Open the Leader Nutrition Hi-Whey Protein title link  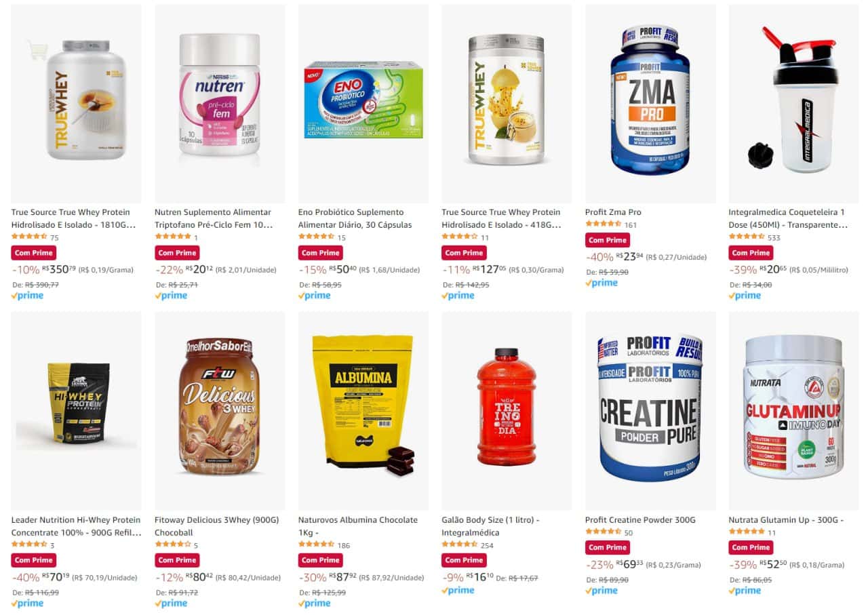[x=76, y=526]
